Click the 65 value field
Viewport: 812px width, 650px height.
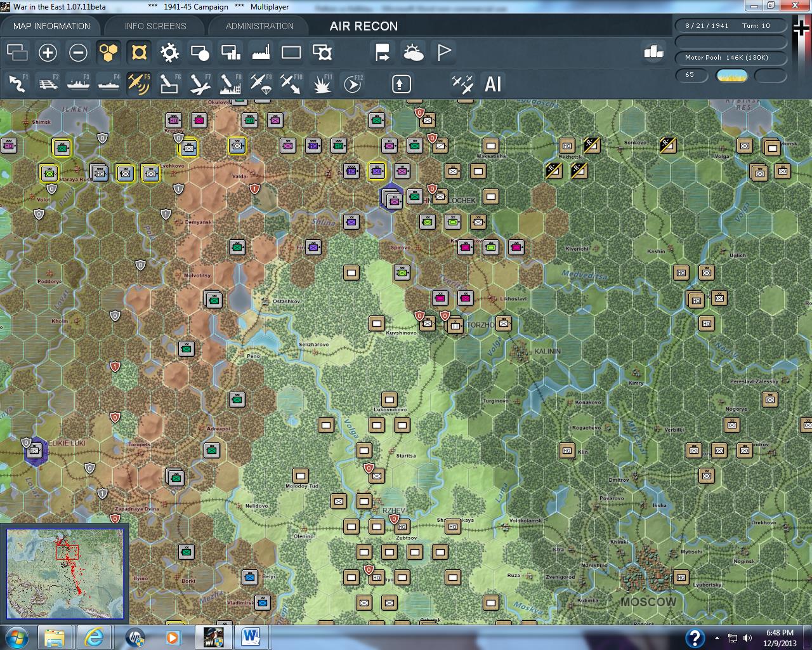click(x=691, y=75)
